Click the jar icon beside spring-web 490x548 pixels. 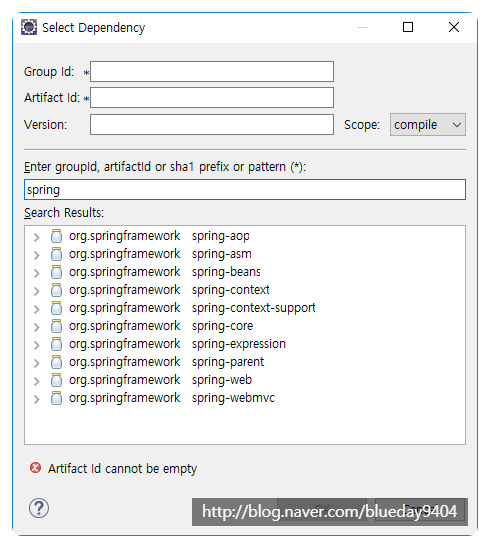click(x=56, y=380)
